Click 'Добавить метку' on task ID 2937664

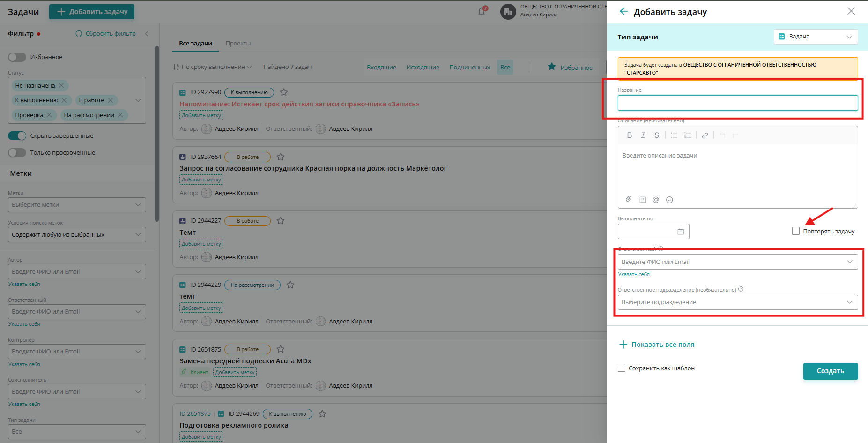point(201,180)
